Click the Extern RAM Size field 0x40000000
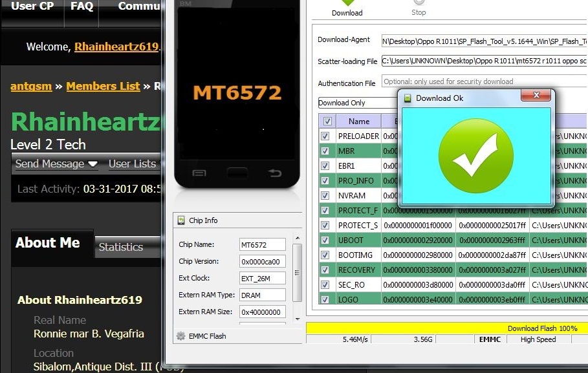 coord(263,312)
